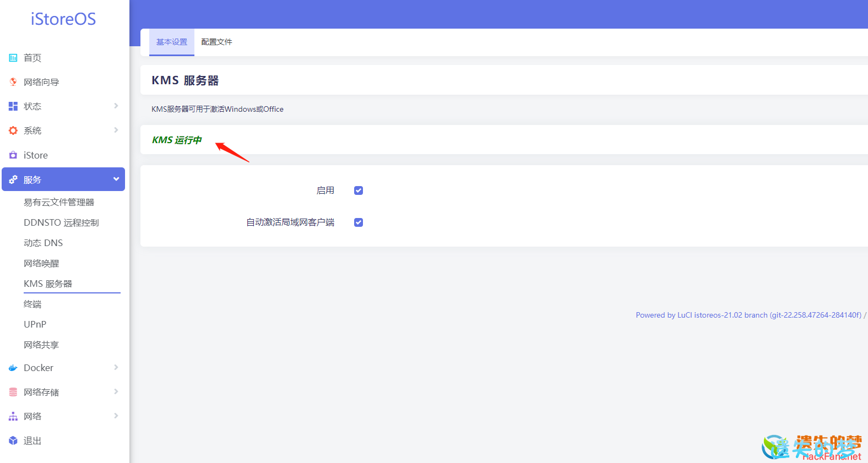Toggle 自动激活局域网客户端 checkbox
868x463 pixels.
(359, 222)
